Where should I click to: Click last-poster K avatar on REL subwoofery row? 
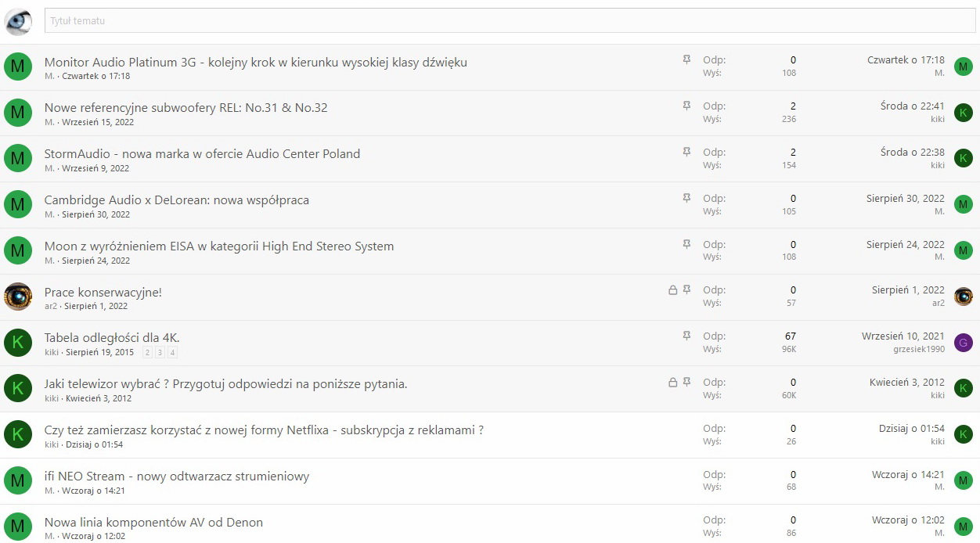(964, 113)
